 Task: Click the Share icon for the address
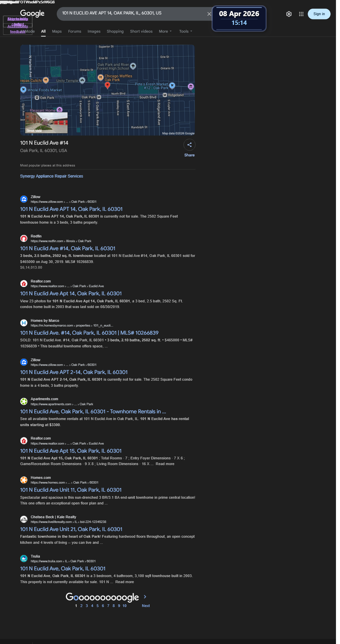[189, 145]
